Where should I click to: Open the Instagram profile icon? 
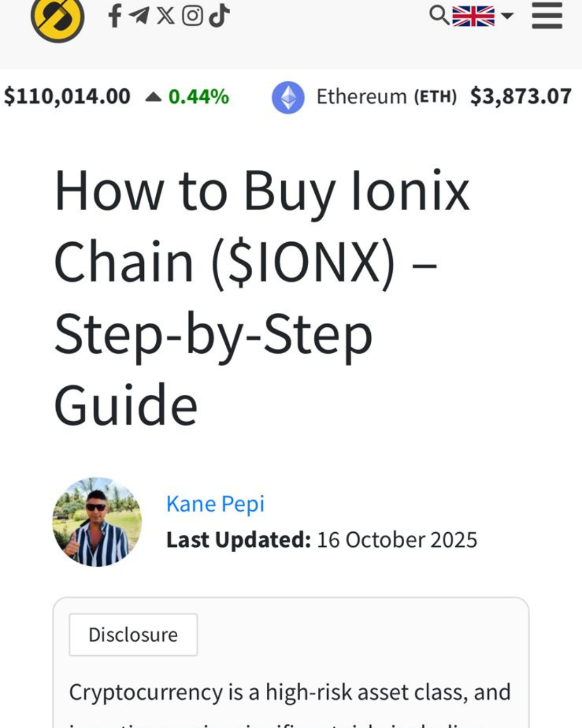coord(192,15)
